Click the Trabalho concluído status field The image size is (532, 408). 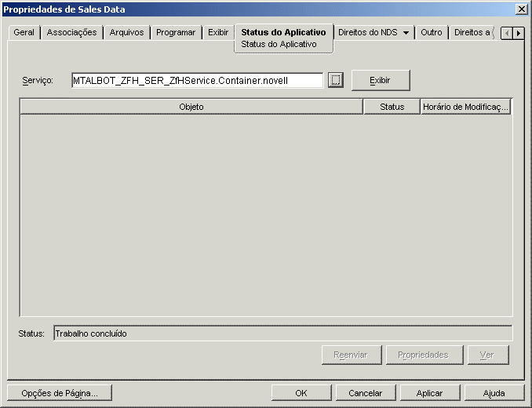click(283, 333)
